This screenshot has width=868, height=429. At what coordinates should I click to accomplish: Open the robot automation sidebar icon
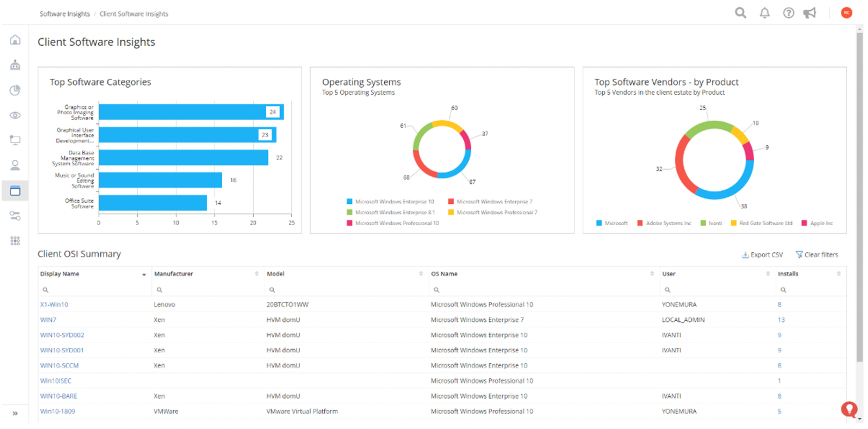coord(15,65)
